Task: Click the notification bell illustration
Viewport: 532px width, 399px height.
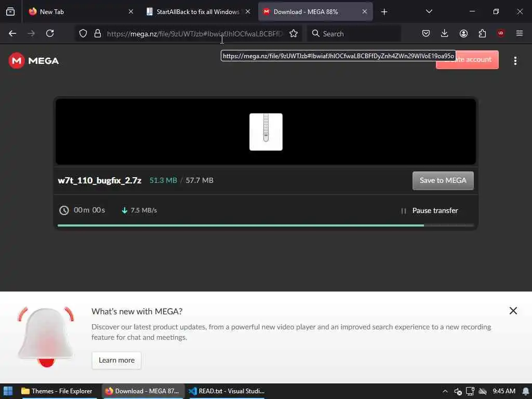Action: click(x=46, y=337)
